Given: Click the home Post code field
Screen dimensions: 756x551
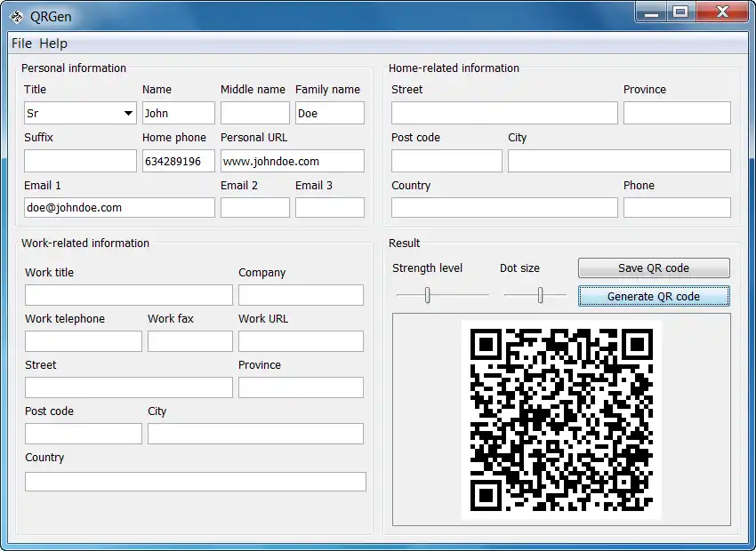Looking at the screenshot, I should (446, 161).
